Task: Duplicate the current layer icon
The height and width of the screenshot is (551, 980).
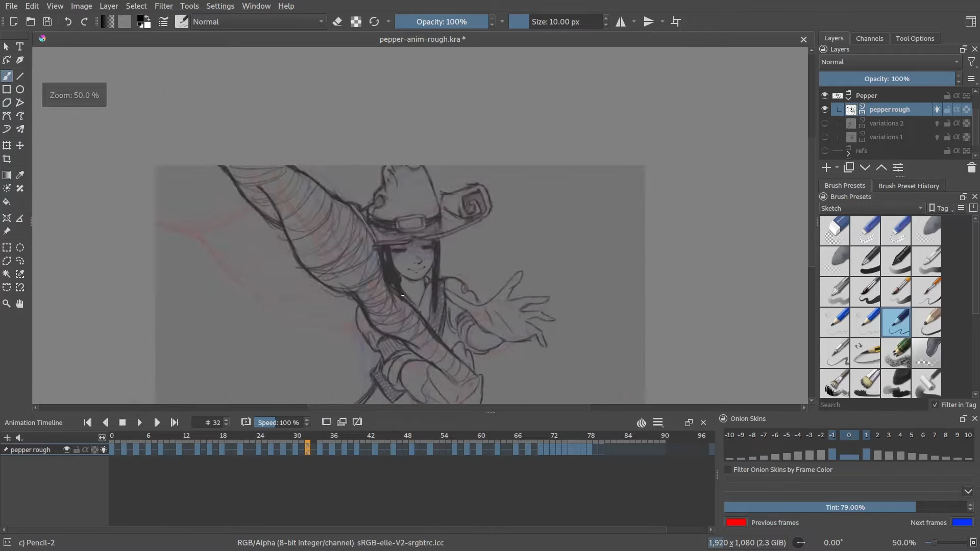Action: [x=849, y=167]
